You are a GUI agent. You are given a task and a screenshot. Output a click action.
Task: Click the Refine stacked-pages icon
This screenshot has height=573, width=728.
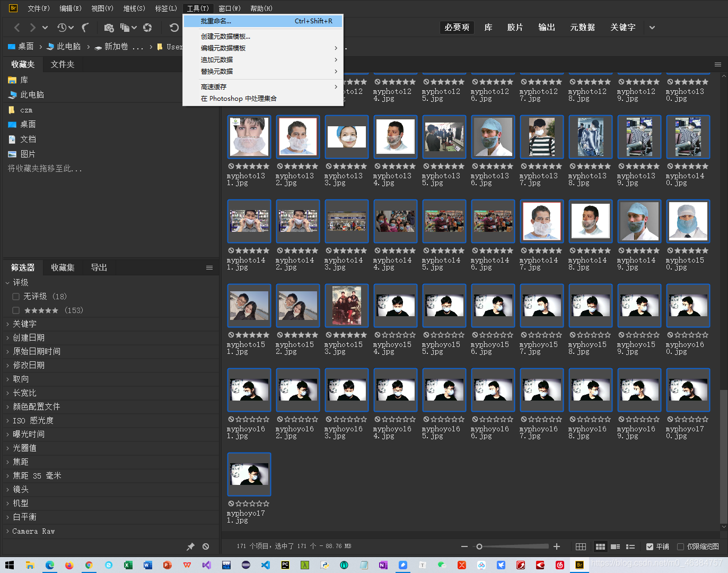coord(125,28)
